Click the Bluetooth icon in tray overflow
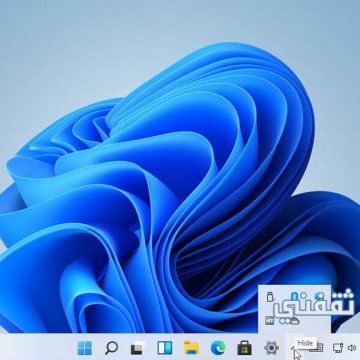This screenshot has width=360, height=360. pyautogui.click(x=294, y=296)
